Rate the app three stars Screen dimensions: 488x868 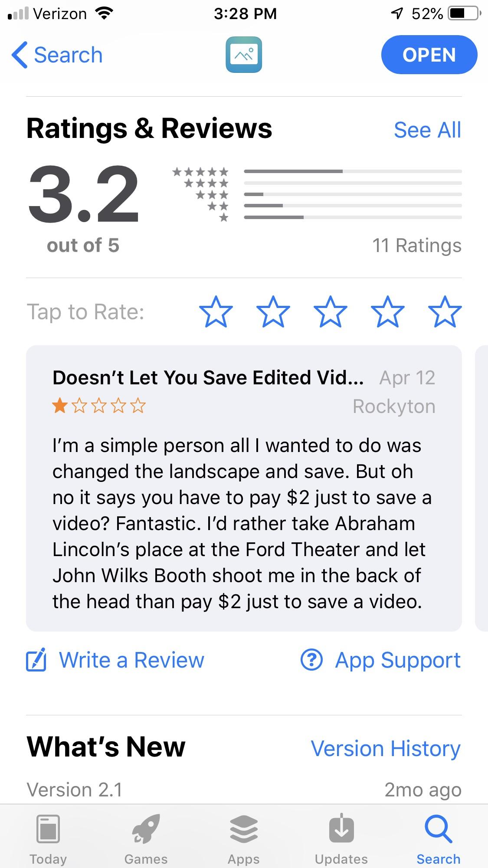331,311
